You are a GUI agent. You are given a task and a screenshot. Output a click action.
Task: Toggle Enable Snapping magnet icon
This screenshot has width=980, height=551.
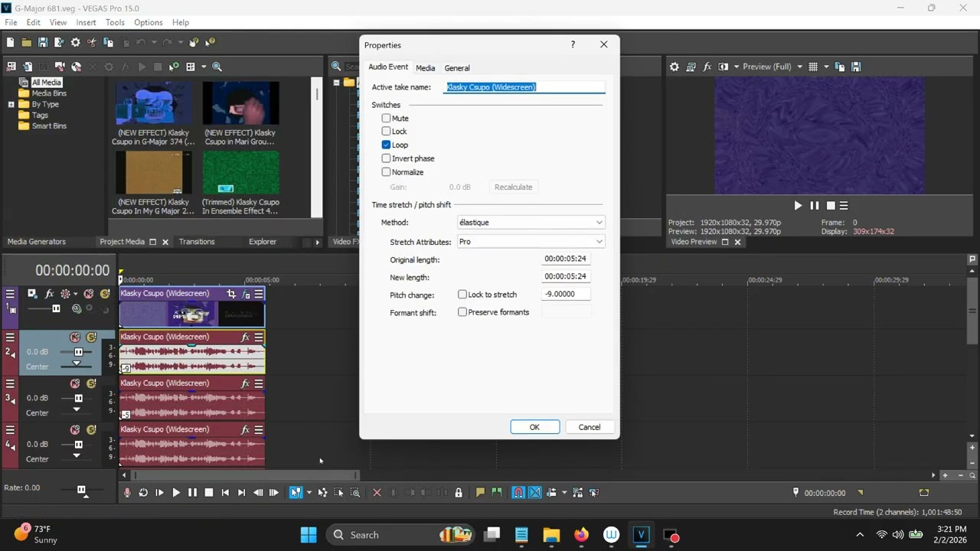coord(518,493)
